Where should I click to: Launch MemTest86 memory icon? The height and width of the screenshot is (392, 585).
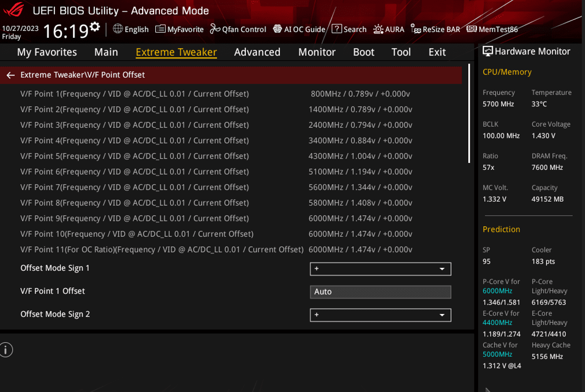click(x=472, y=29)
